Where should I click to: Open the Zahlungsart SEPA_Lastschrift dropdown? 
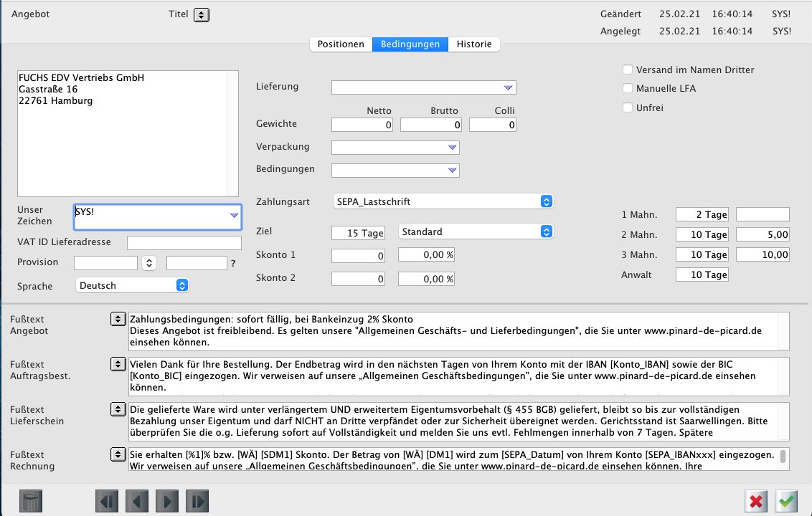point(443,202)
